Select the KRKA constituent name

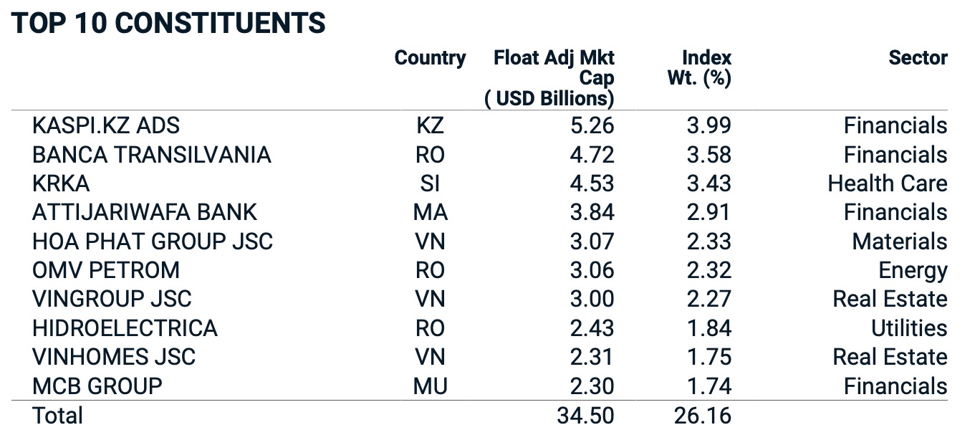point(61,183)
